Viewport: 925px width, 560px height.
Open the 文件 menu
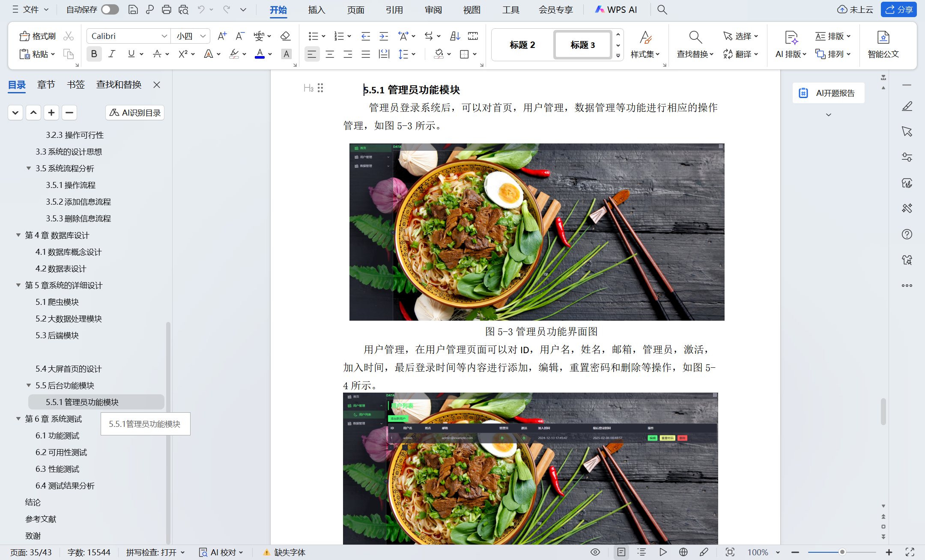pyautogui.click(x=30, y=9)
